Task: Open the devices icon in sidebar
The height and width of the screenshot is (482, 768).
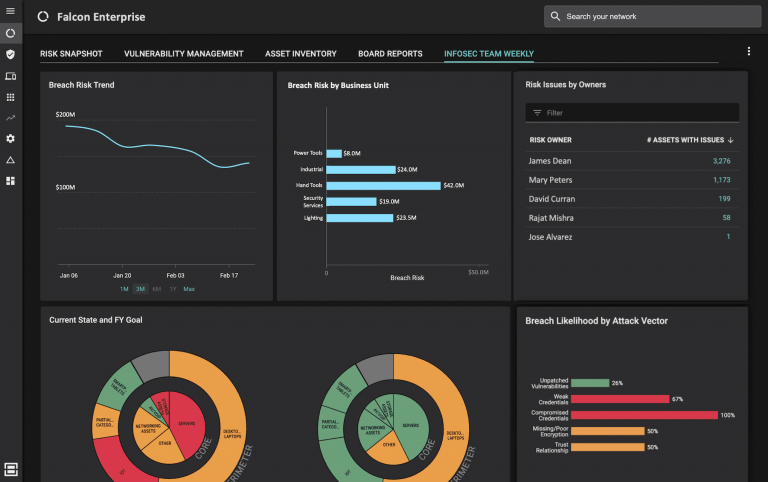Action: (10, 76)
